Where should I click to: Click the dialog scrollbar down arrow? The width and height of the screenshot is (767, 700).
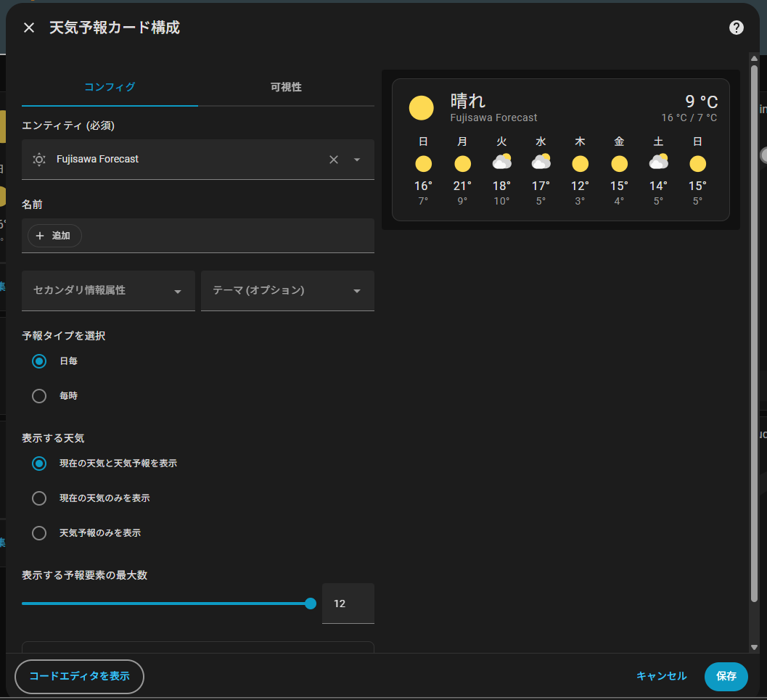click(754, 647)
